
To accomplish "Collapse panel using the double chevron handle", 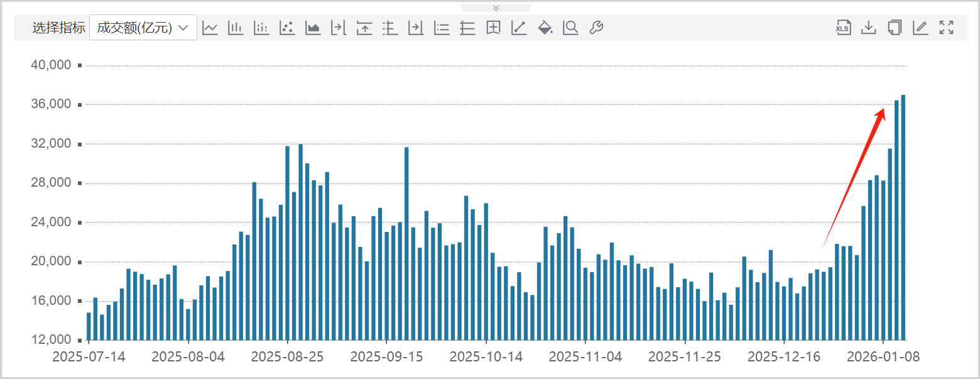I will [x=496, y=8].
